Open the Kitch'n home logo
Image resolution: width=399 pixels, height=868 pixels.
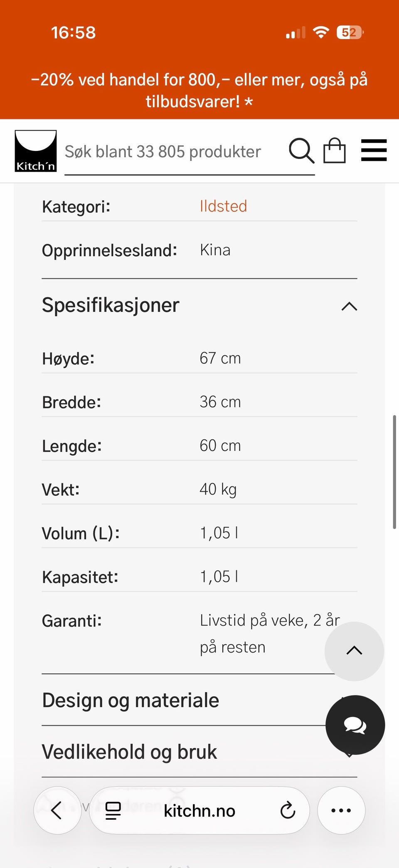36,151
